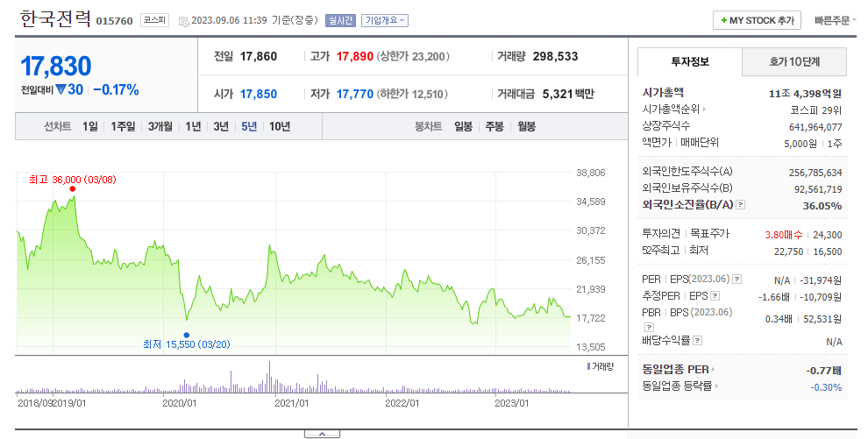The width and height of the screenshot is (868, 439).
Task: Click the 2020/01 label on chart axis
Action: pos(180,403)
